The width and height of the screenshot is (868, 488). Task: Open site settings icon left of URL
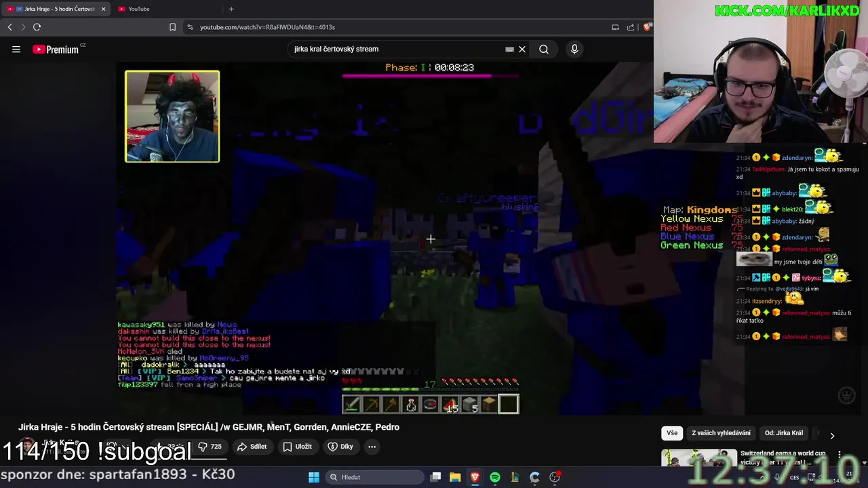pyautogui.click(x=190, y=27)
